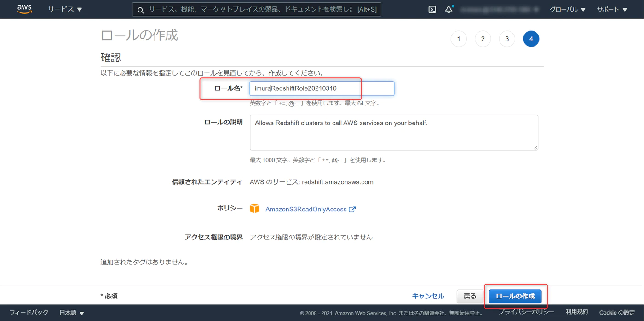The height and width of the screenshot is (321, 644).
Task: Open the 日本語 language selector
Action: click(72, 313)
